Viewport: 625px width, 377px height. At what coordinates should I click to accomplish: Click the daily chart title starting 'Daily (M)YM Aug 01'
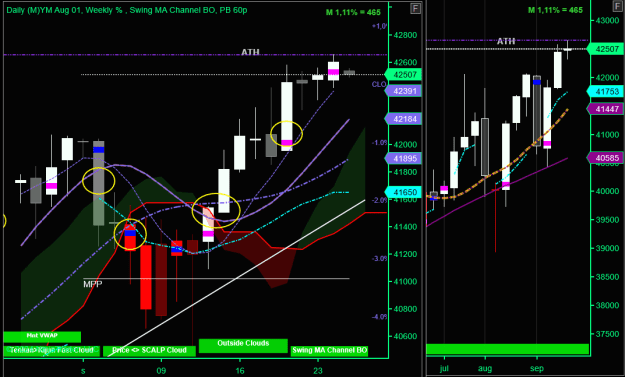pos(127,10)
